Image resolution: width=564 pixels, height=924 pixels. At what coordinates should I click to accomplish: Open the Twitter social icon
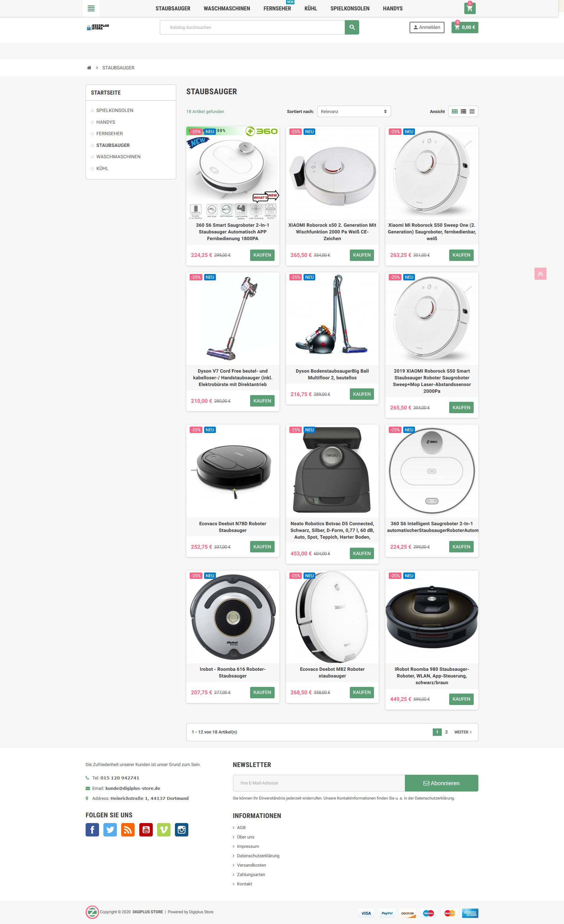(x=110, y=829)
